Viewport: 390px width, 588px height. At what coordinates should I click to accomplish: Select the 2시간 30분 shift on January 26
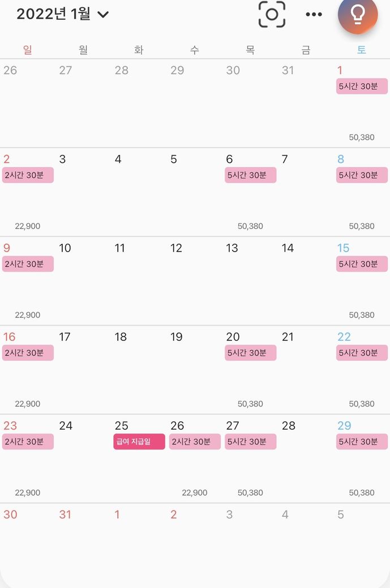tap(195, 442)
